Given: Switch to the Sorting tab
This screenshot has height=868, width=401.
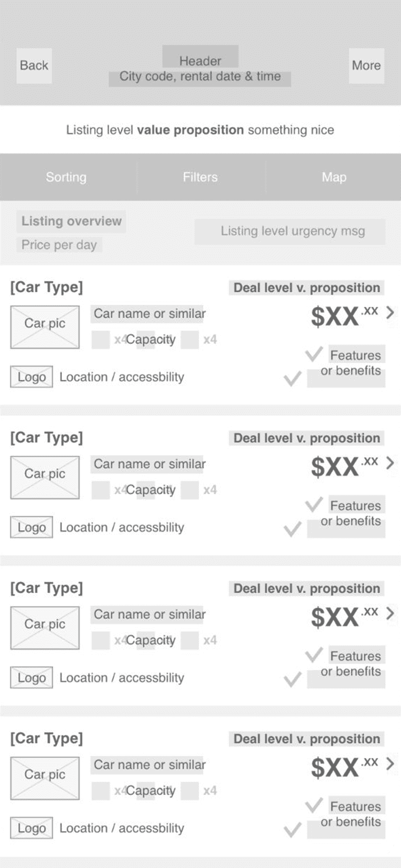Looking at the screenshot, I should (66, 177).
